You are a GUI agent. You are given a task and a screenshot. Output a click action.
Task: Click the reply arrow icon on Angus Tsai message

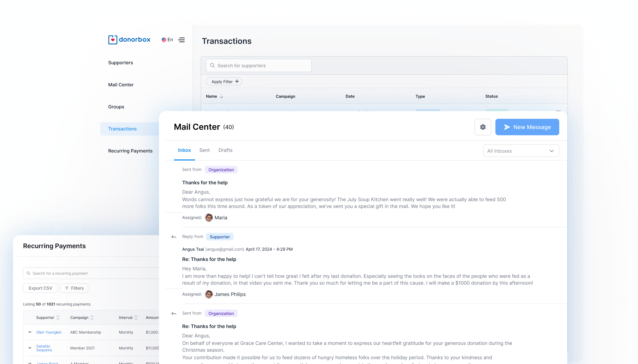point(174,237)
